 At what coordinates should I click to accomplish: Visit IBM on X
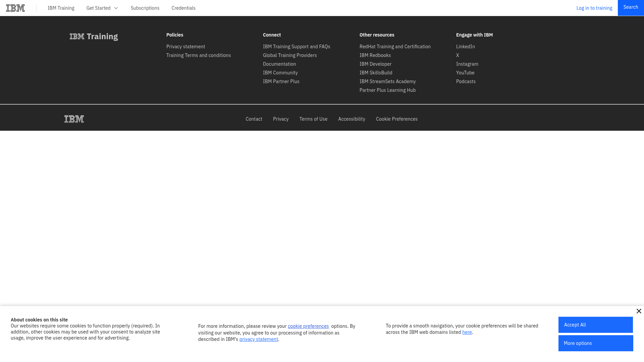(x=458, y=55)
